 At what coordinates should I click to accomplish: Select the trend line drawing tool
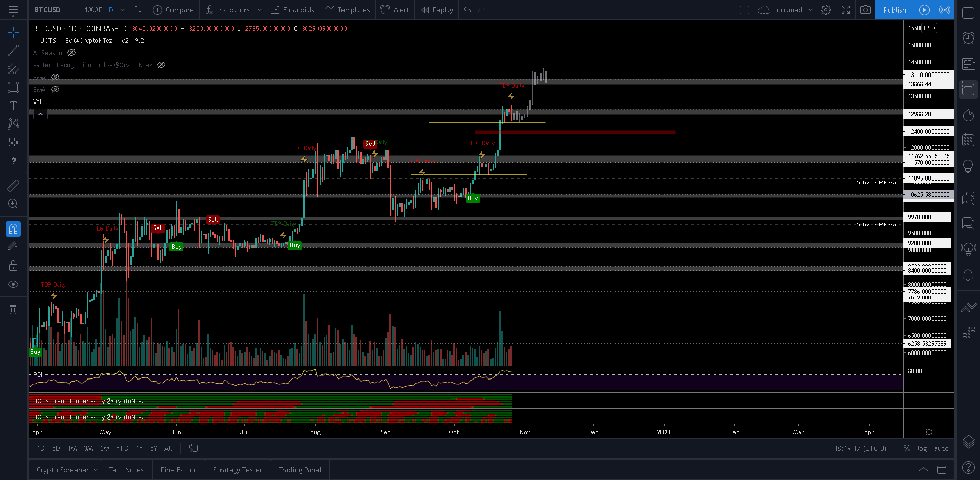click(x=13, y=50)
